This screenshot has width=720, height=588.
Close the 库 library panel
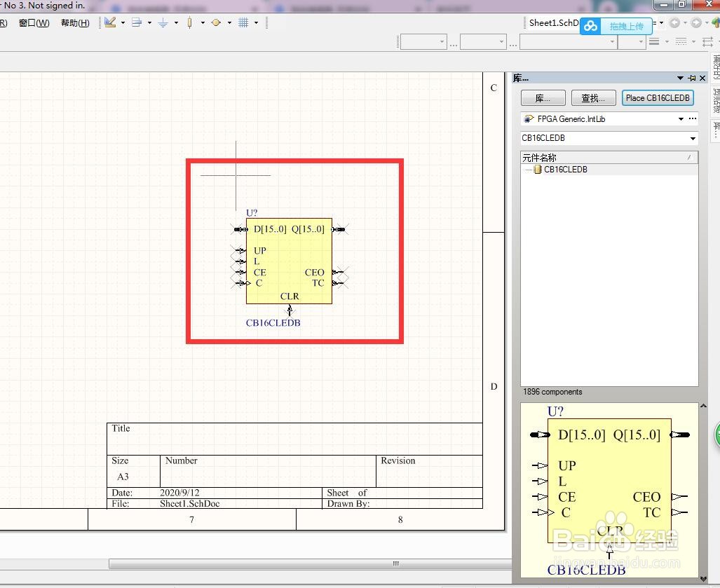point(702,78)
